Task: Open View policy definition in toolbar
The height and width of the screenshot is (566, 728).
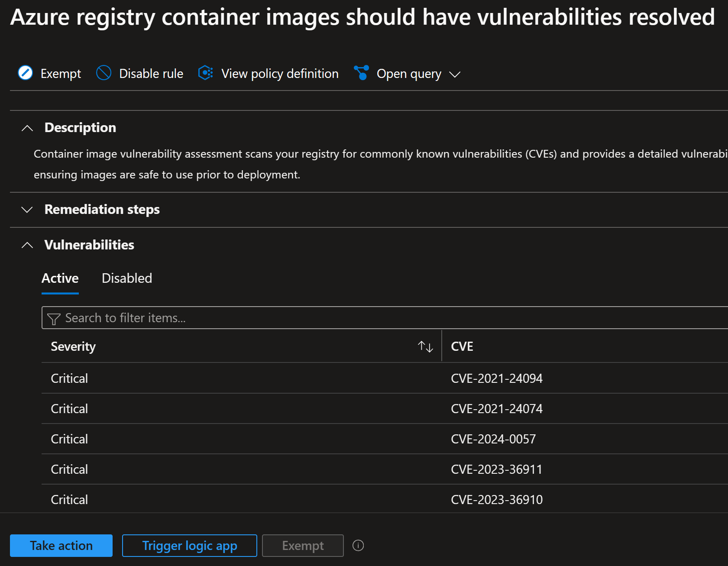Action: tap(280, 74)
